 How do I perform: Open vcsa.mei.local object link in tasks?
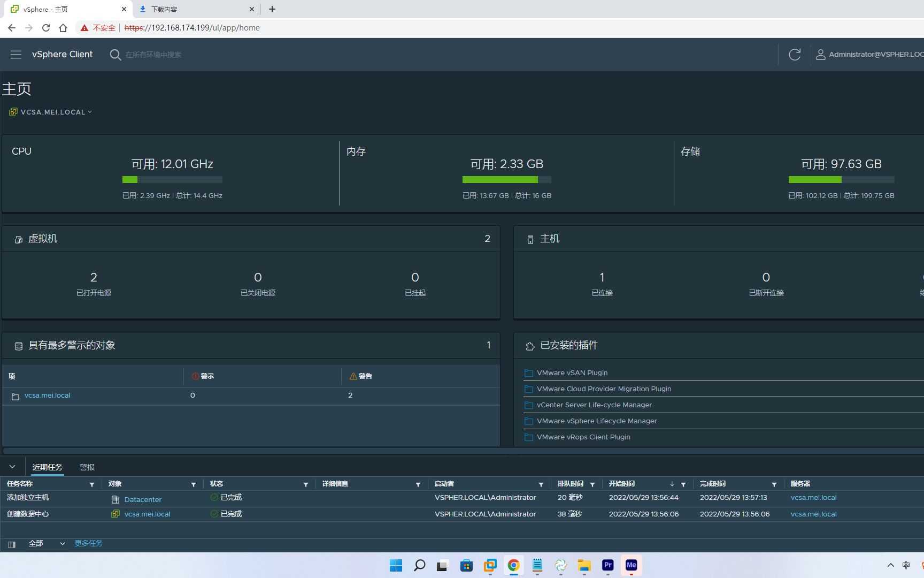click(147, 514)
